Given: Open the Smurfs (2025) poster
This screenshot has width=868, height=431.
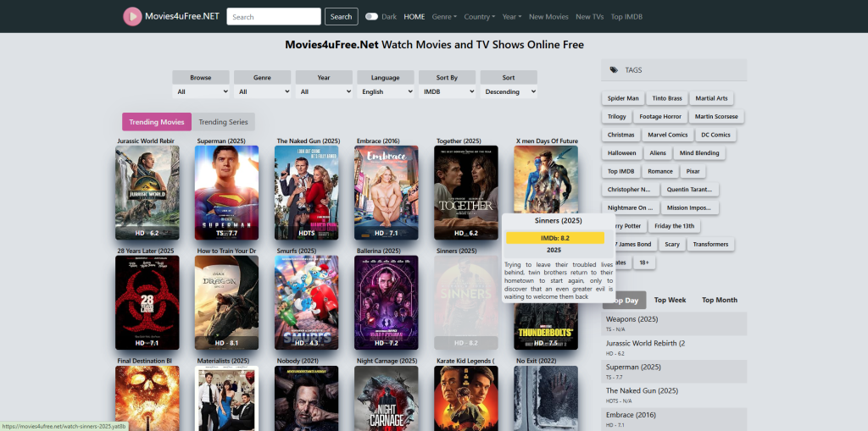Looking at the screenshot, I should point(307,302).
